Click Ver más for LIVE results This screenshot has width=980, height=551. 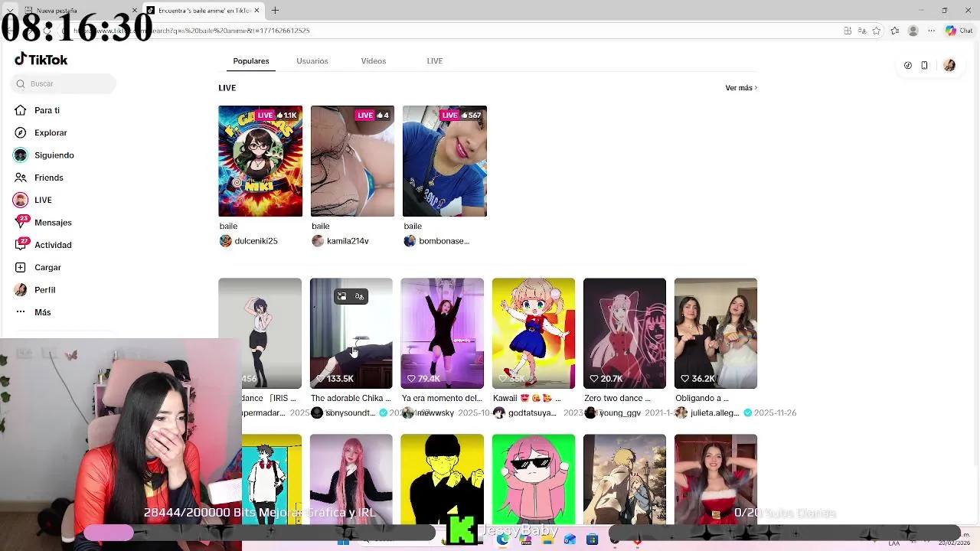coord(741,88)
